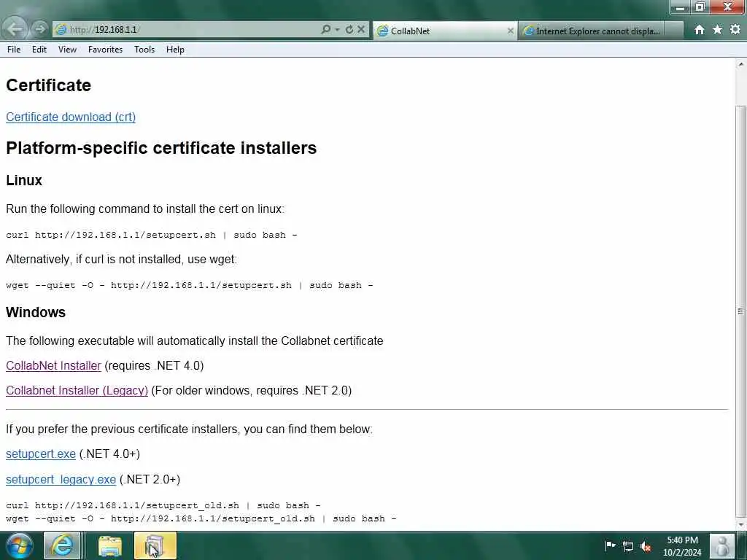
Task: Click the page favicon in address bar
Action: [x=61, y=29]
